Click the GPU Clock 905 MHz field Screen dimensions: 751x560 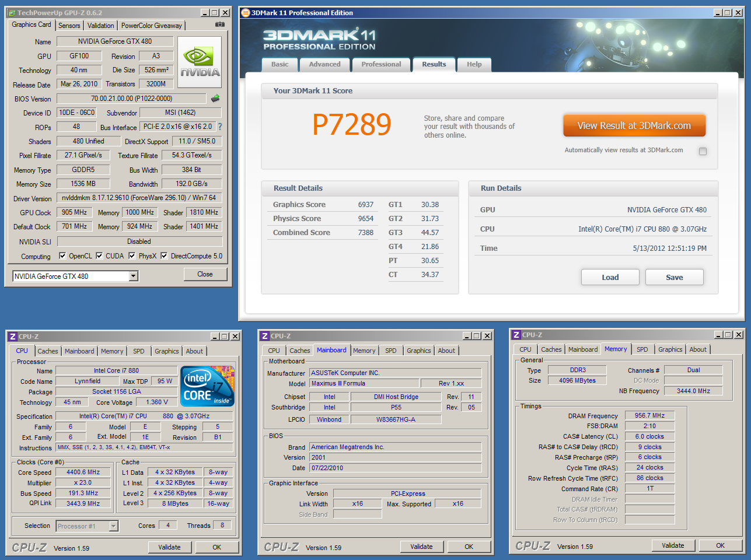74,212
